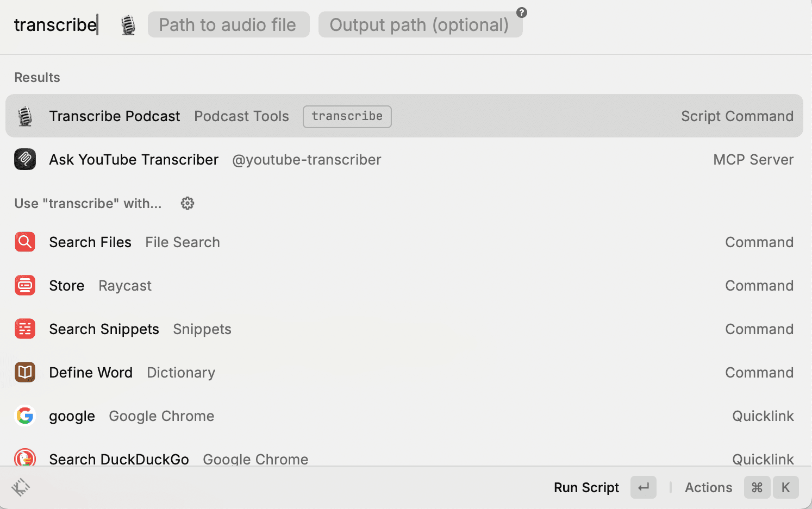Click the Google Chrome icon beside google quicklink
Screen dimensions: 812x509
25,416
